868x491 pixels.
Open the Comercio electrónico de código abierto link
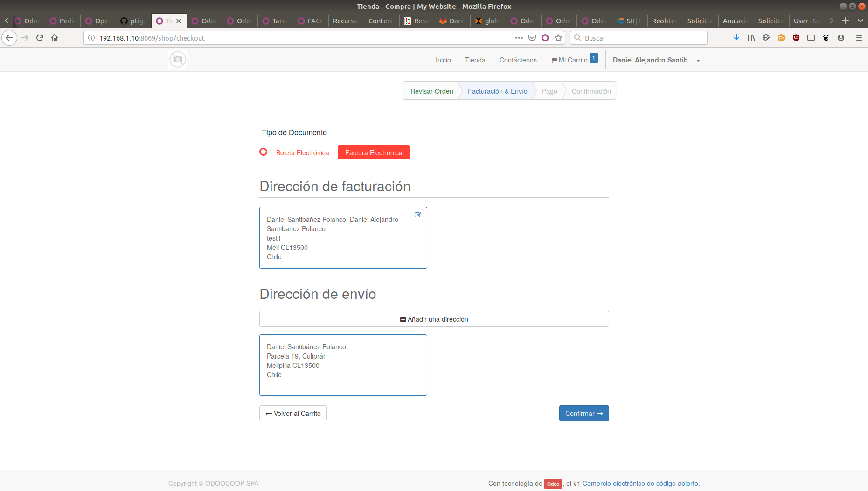(641, 484)
